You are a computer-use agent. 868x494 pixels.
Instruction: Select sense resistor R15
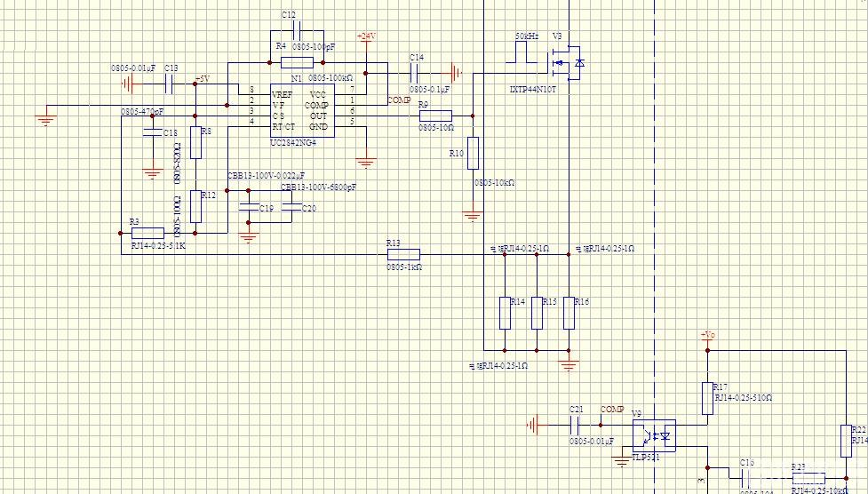(537, 313)
